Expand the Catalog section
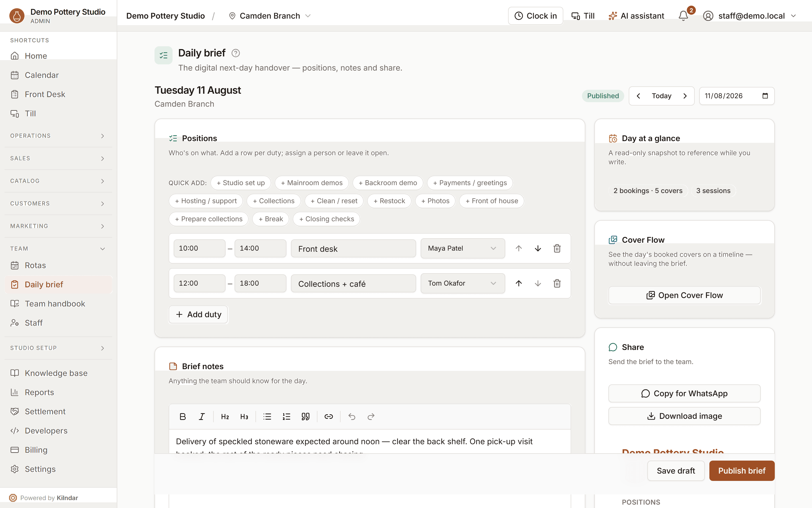 point(58,181)
